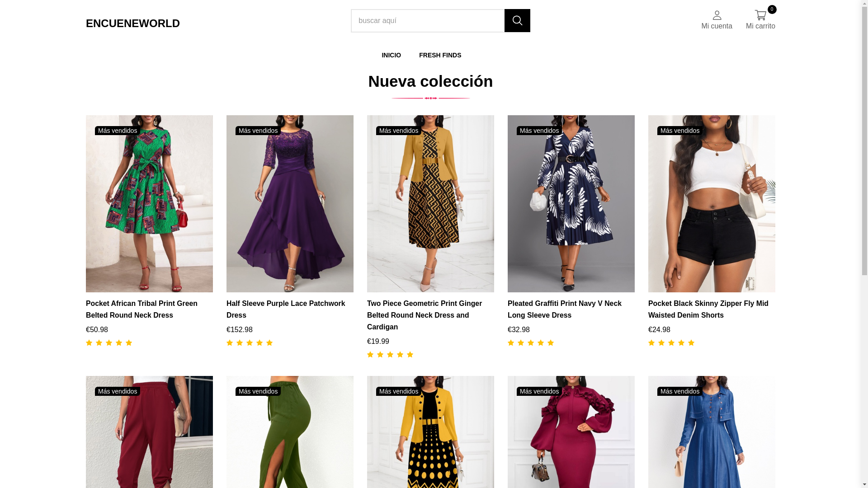
Task: Click Two Piece Geometric Print Ginger Belted title
Action: tap(425, 315)
